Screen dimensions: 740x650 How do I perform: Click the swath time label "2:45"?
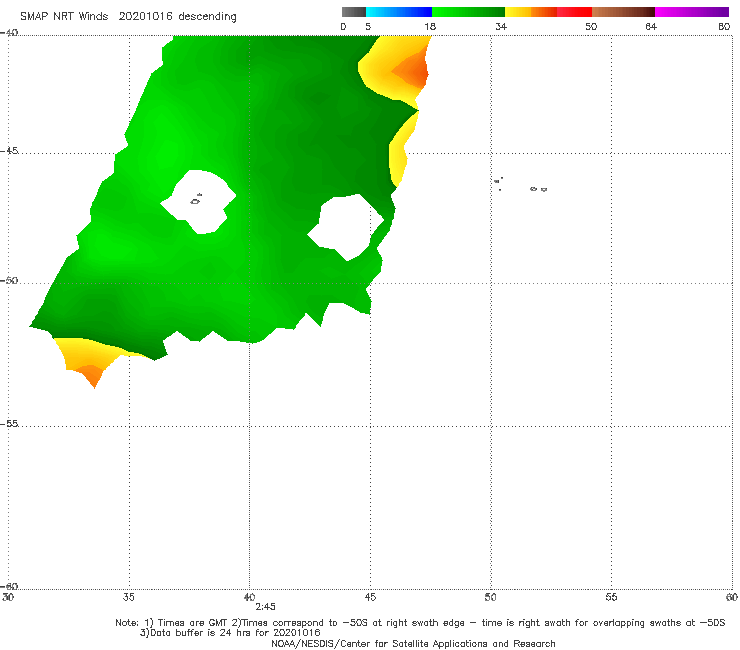265,607
